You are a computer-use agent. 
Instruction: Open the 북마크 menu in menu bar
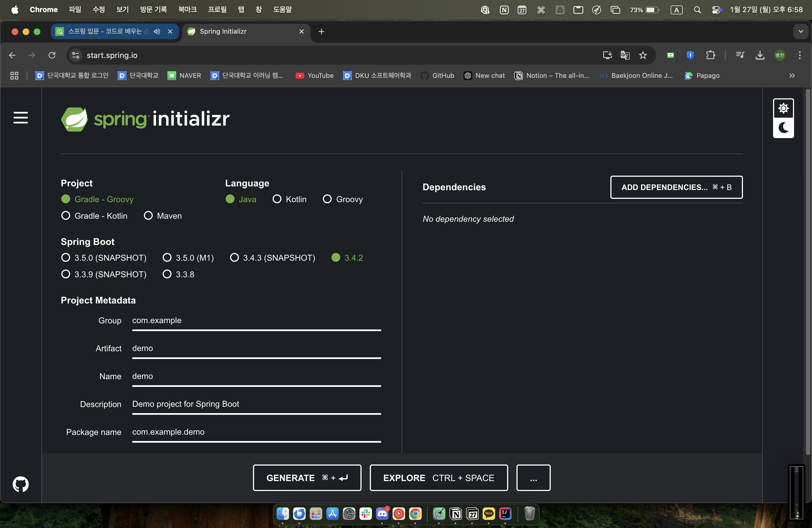pos(187,10)
